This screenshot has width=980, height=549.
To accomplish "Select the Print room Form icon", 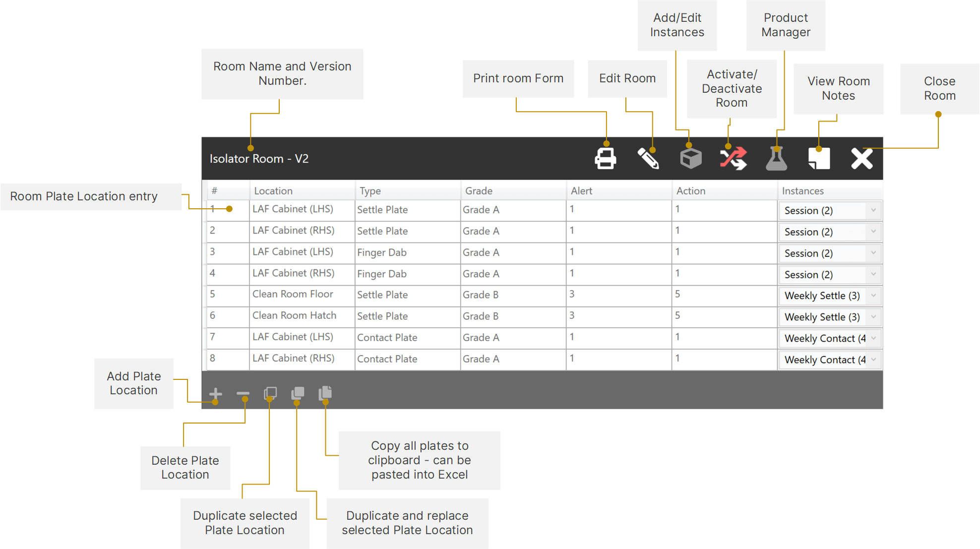I will 605,158.
